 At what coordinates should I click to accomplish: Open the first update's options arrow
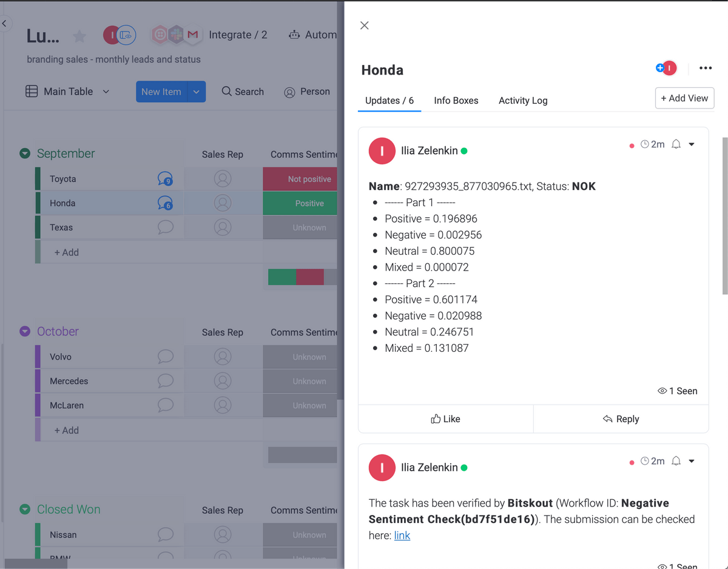pyautogui.click(x=692, y=144)
